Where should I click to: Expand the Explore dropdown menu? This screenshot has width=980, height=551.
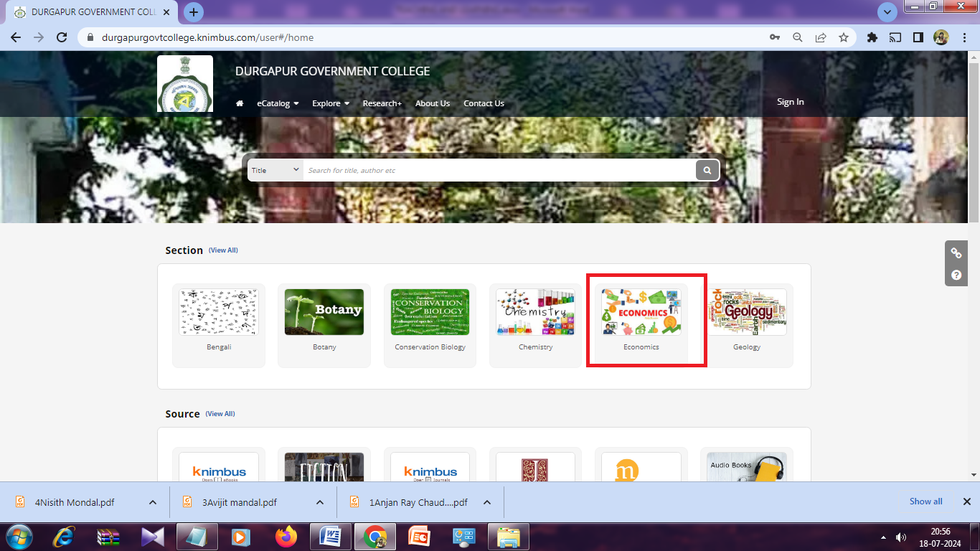tap(330, 103)
